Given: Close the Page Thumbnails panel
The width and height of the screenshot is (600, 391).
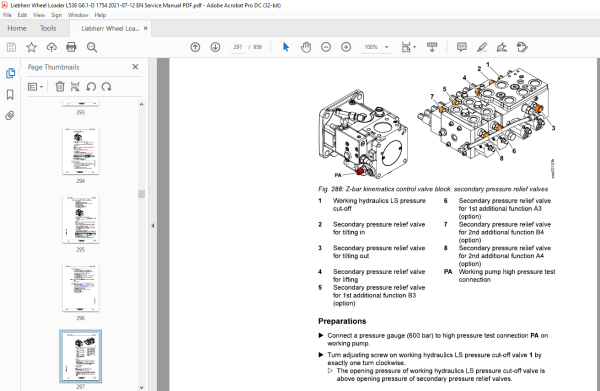Looking at the screenshot, I should point(135,67).
